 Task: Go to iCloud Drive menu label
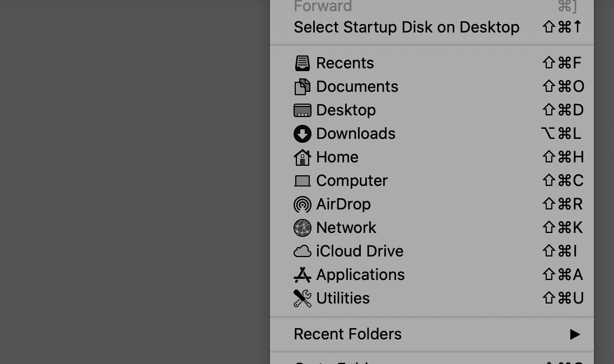(360, 251)
